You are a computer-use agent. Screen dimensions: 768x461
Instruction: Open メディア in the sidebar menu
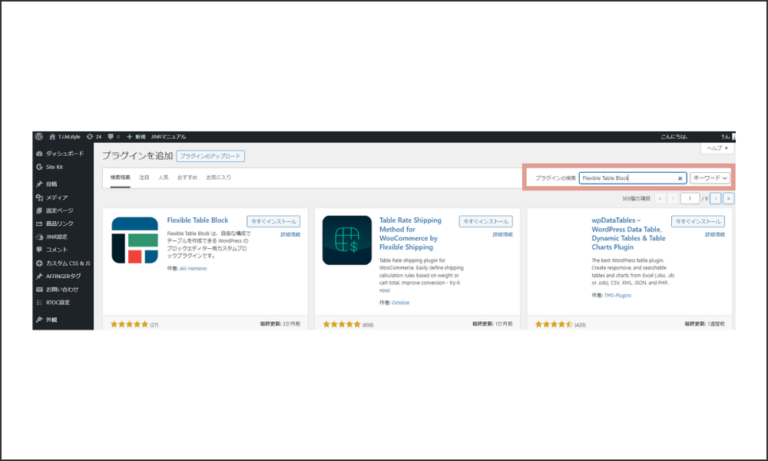(56, 198)
